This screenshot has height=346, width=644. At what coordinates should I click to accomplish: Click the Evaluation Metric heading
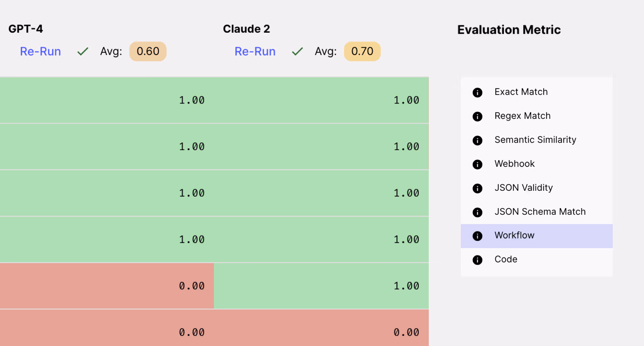coord(509,30)
